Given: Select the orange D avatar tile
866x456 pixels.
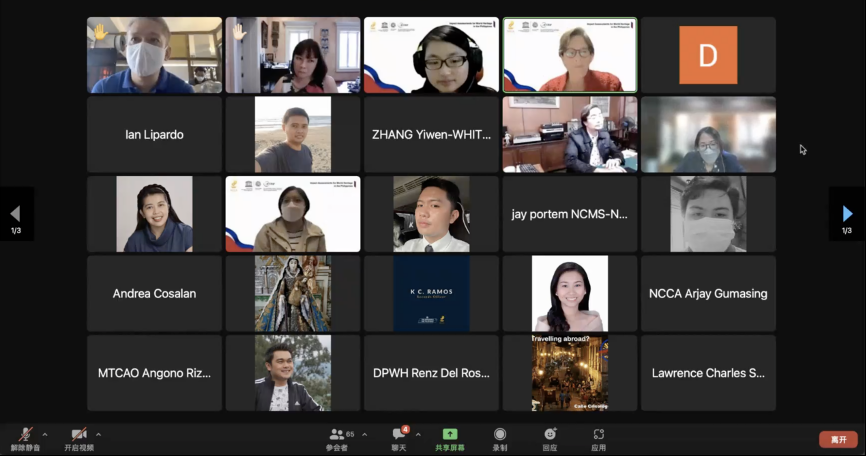Looking at the screenshot, I should tap(708, 55).
